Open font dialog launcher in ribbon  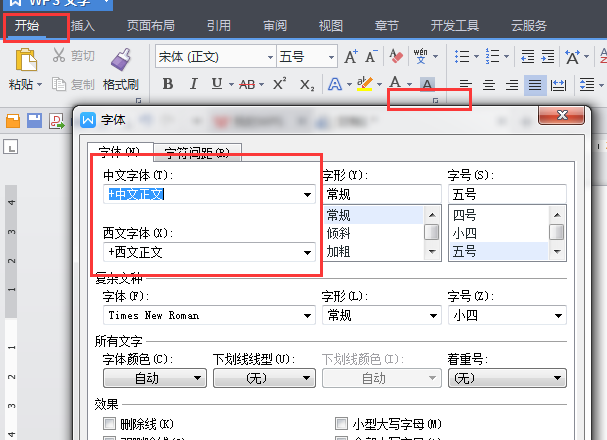435,101
